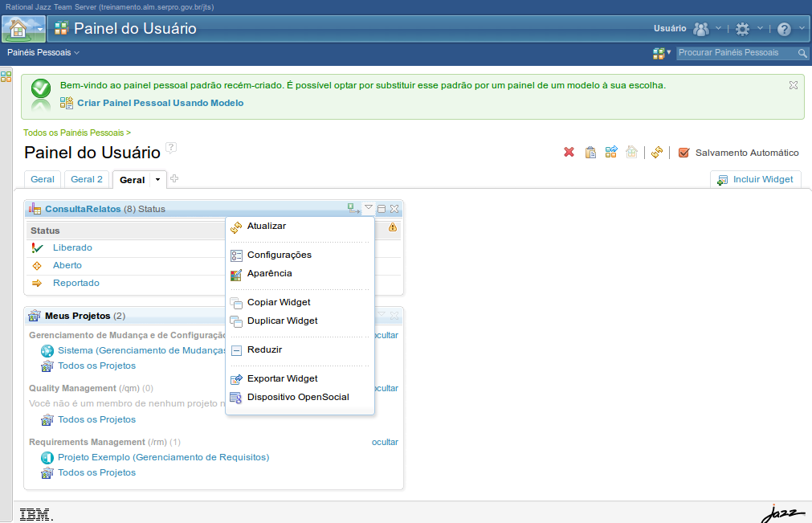Dismiss the welcome message banner

click(794, 85)
